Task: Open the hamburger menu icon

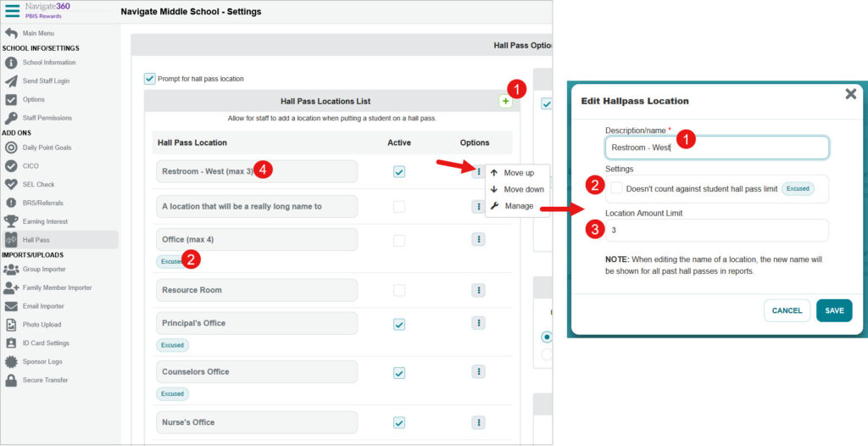Action: (12, 10)
